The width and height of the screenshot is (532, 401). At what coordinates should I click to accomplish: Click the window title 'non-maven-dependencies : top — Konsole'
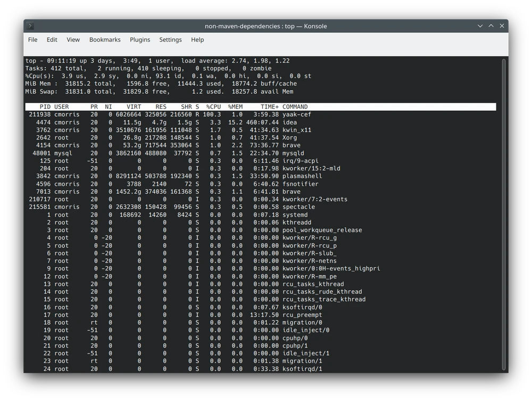(x=265, y=26)
